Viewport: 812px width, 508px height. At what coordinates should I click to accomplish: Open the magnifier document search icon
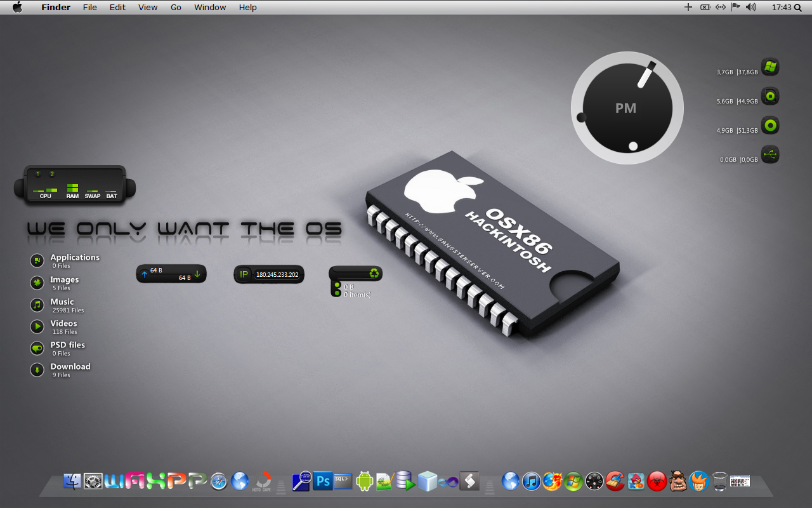coord(302,481)
